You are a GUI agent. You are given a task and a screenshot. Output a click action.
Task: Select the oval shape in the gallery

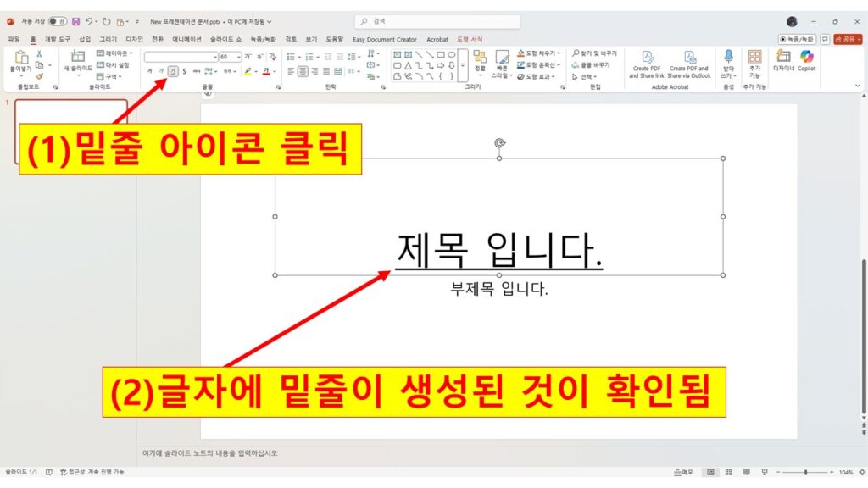(452, 55)
